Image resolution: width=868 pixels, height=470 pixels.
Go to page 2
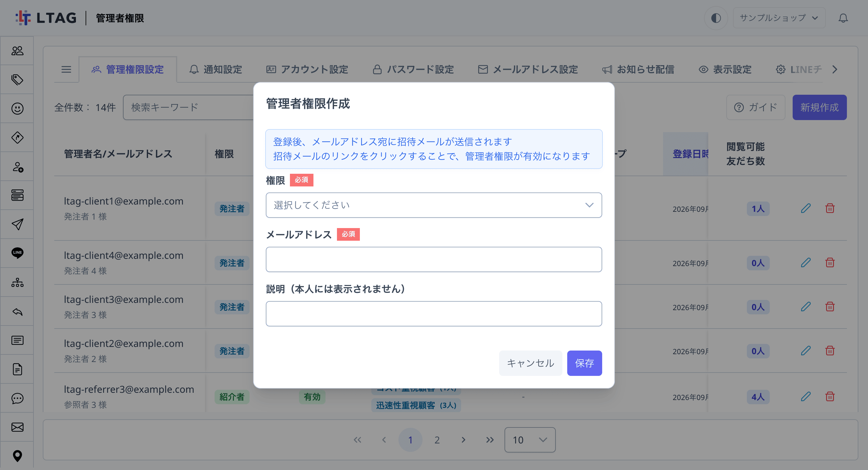pos(437,440)
